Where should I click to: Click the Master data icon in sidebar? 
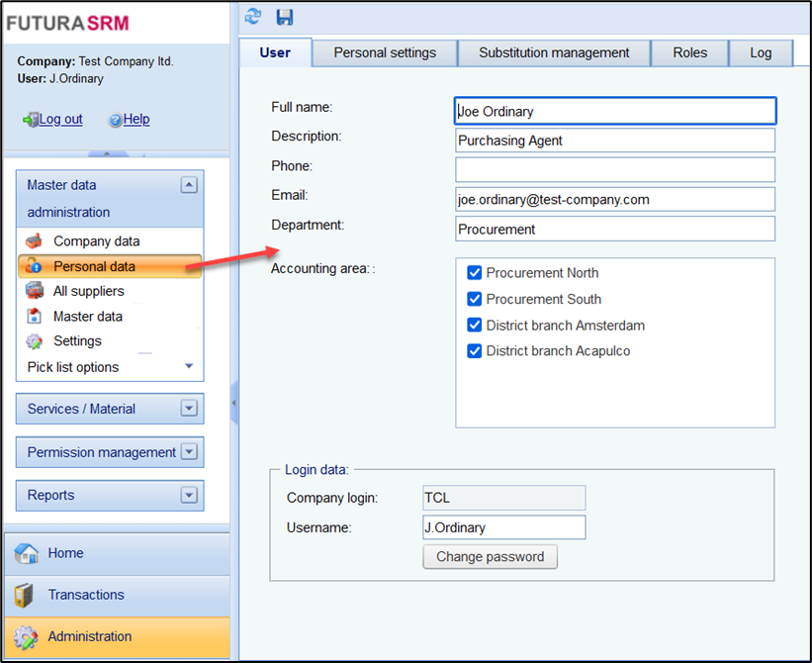click(x=35, y=317)
